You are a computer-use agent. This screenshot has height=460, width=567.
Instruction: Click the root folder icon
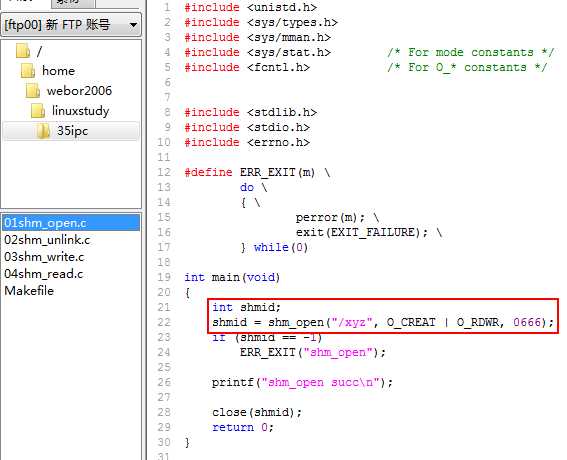point(23,51)
